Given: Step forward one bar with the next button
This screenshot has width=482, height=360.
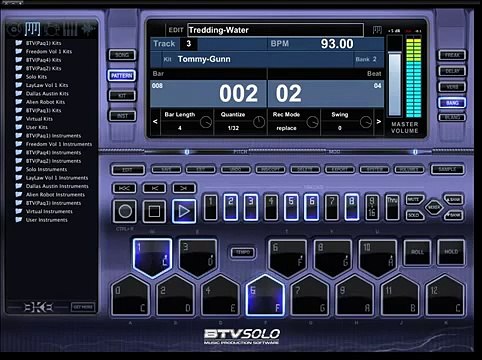Looking at the screenshot, I should pyautogui.click(x=184, y=188).
